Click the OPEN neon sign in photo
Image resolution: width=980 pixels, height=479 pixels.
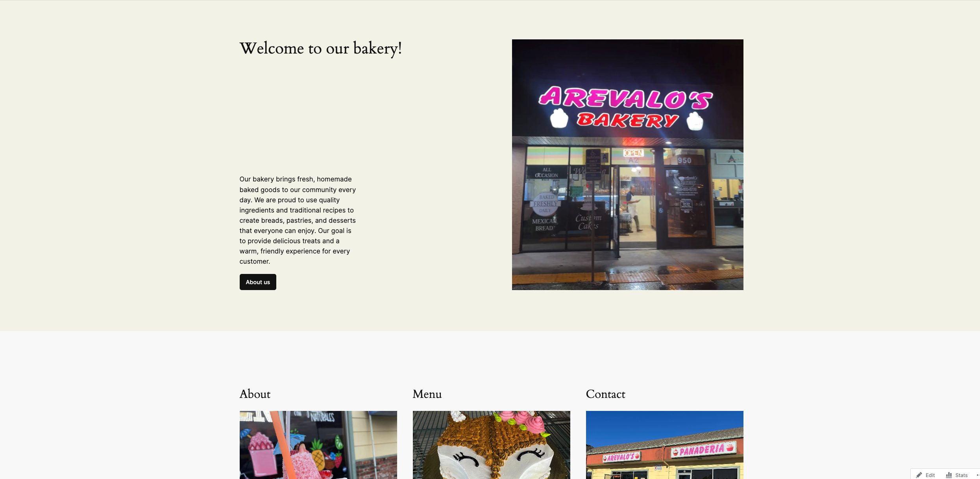click(633, 153)
